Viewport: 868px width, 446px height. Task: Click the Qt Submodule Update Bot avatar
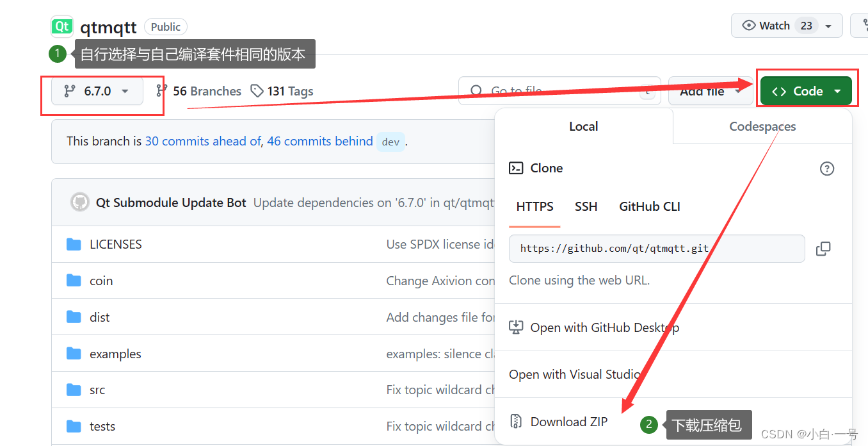click(79, 201)
